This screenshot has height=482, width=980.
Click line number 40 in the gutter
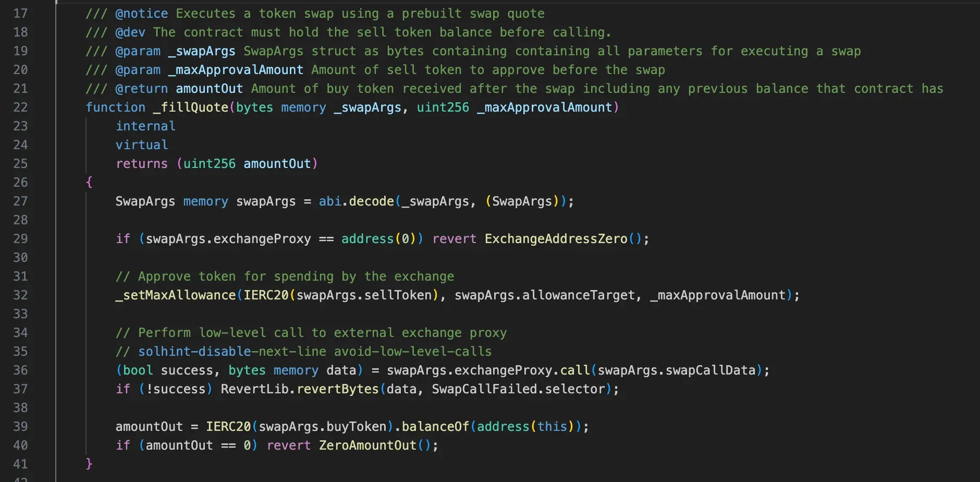coord(20,445)
